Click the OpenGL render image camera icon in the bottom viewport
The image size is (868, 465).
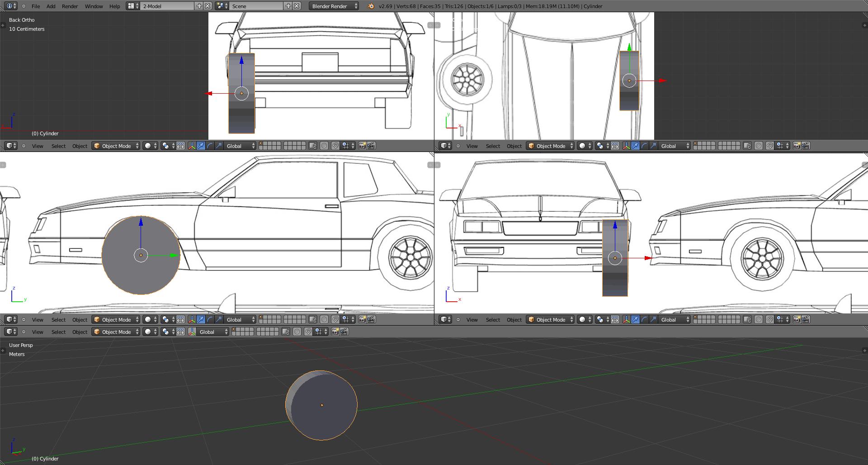[x=335, y=332]
